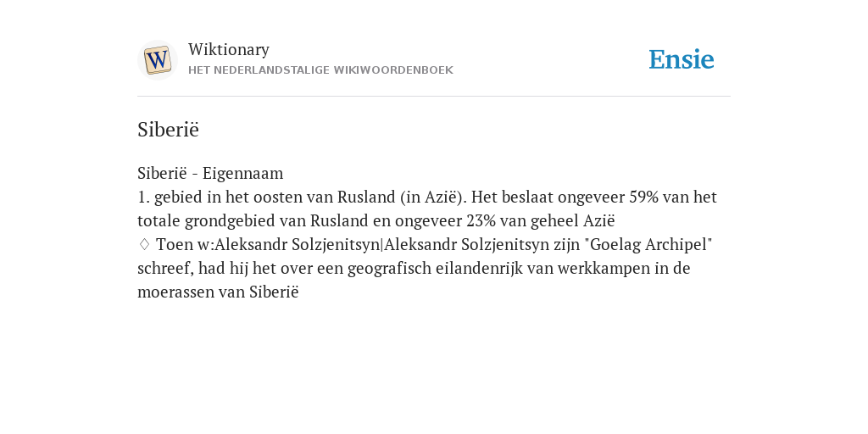Click the diamond bullet before Toen

[x=144, y=244]
